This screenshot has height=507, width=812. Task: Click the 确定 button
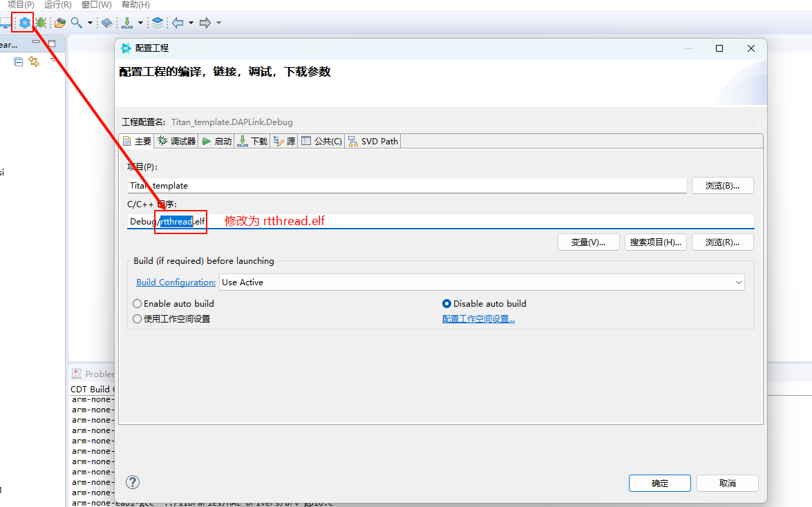pyautogui.click(x=659, y=483)
